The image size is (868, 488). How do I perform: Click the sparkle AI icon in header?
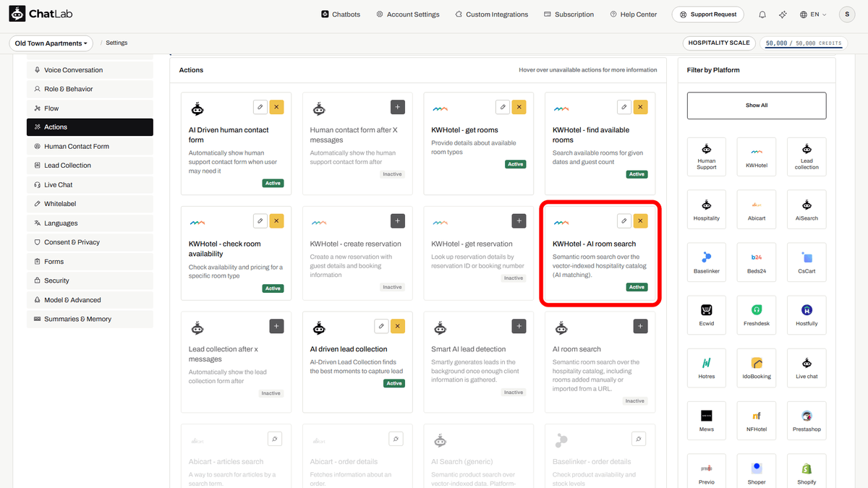783,14
